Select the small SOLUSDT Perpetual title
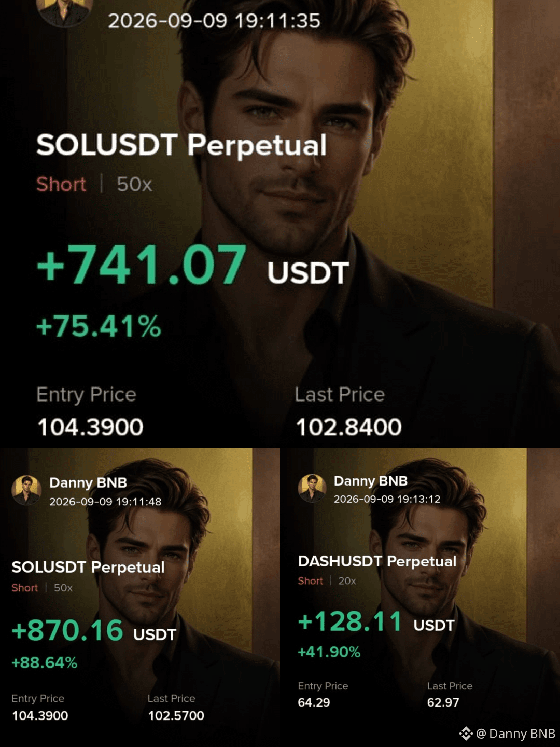Image resolution: width=560 pixels, height=747 pixels. click(x=88, y=567)
